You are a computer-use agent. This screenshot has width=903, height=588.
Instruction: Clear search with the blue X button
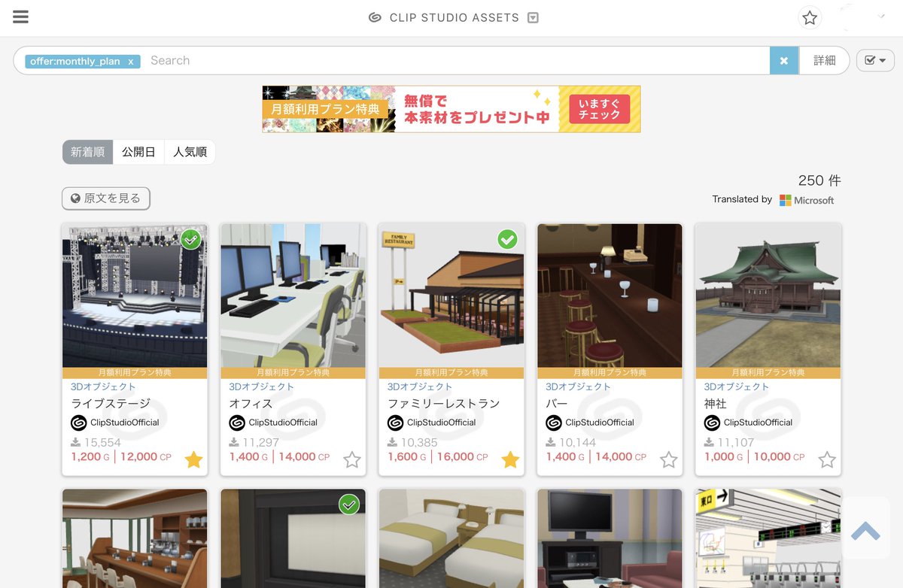[783, 61]
